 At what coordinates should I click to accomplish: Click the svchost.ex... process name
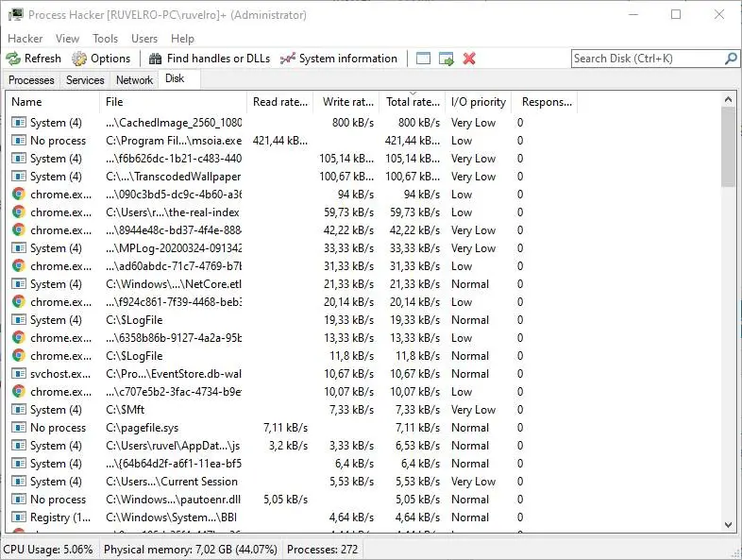coord(60,374)
